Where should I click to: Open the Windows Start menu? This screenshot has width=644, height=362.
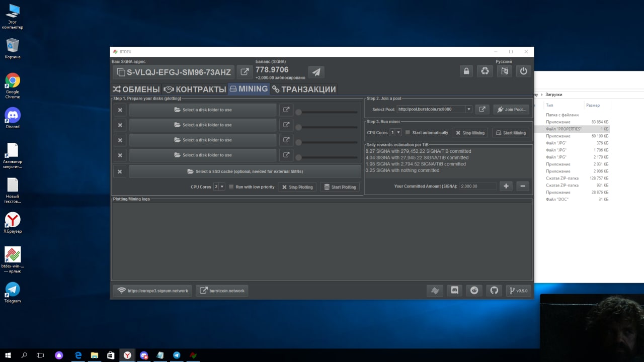point(8,355)
